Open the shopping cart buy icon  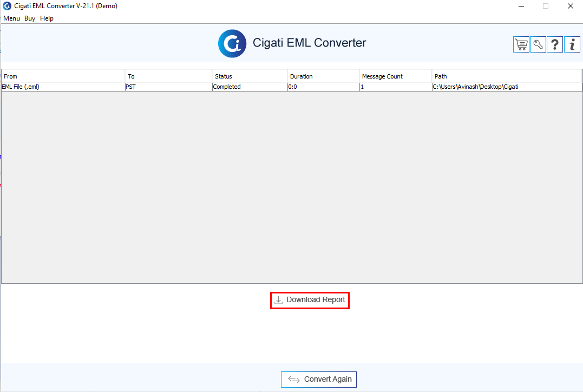[x=521, y=44]
